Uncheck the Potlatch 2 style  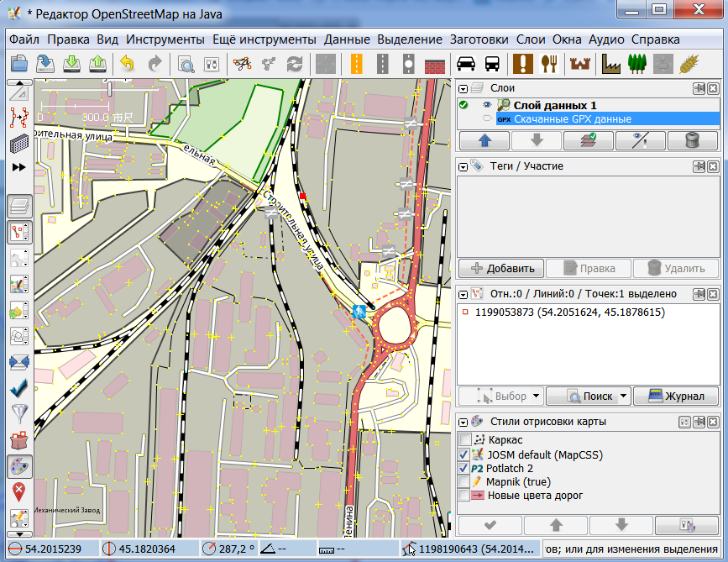[464, 468]
